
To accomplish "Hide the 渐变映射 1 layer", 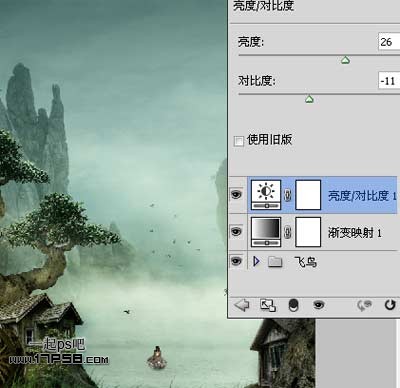I will [x=236, y=231].
